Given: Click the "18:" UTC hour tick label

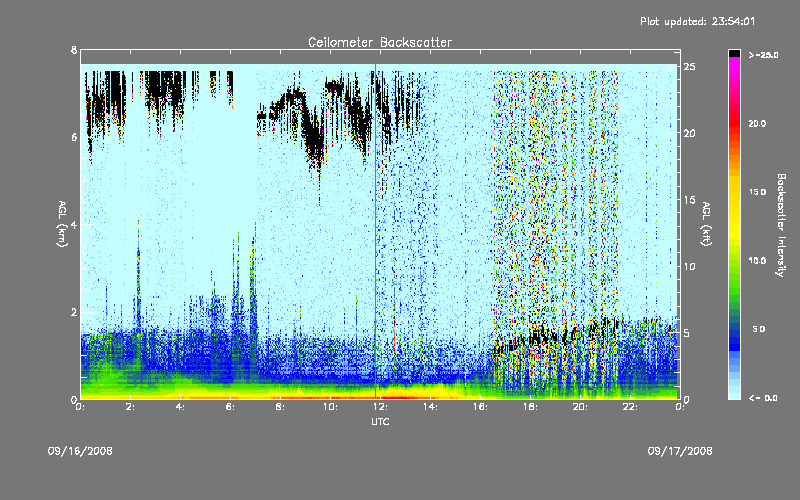Looking at the screenshot, I should point(531,407).
